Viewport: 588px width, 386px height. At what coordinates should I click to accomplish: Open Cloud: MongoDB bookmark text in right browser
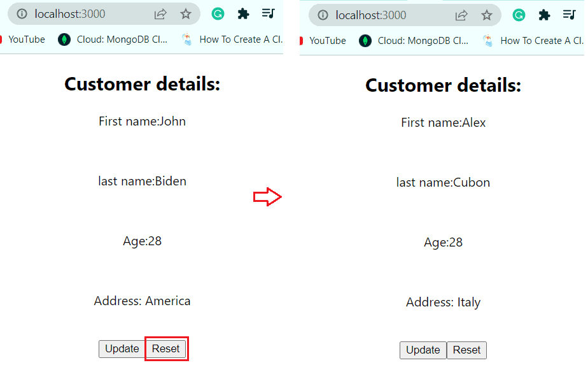[x=423, y=41]
